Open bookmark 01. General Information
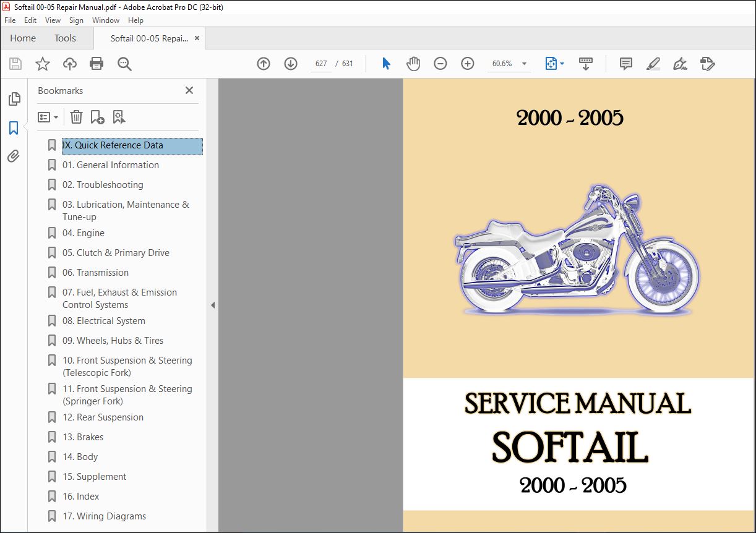Image resolution: width=756 pixels, height=533 pixels. tap(111, 165)
